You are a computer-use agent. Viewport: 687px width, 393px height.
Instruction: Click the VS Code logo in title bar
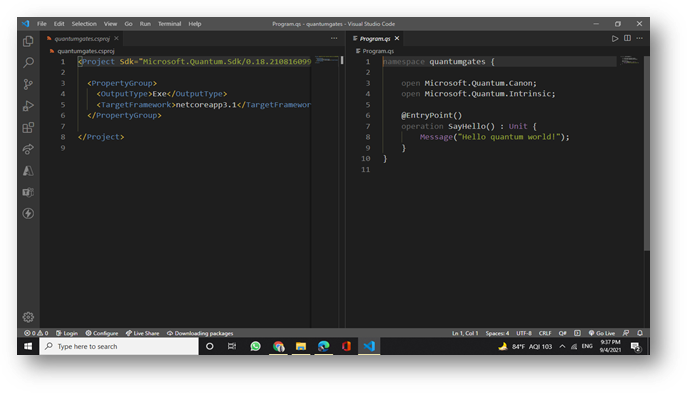[26, 24]
